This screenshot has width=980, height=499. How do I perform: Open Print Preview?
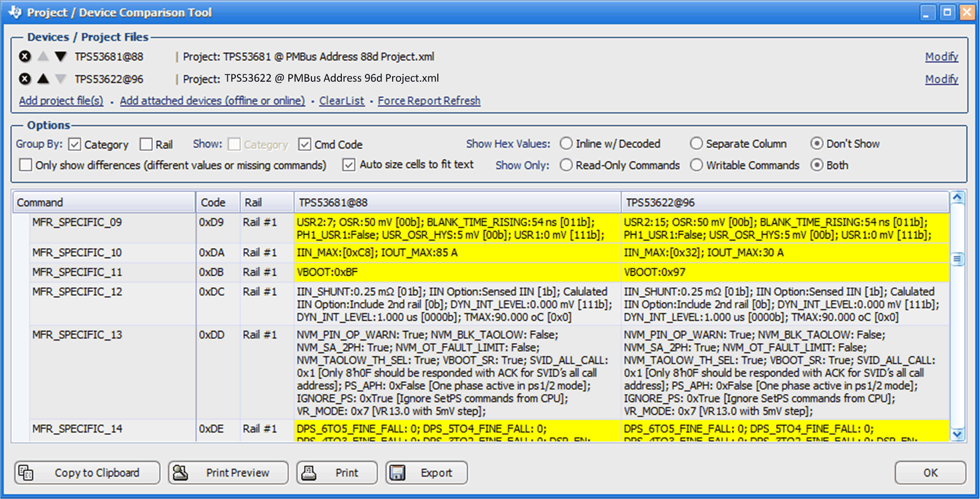228,472
